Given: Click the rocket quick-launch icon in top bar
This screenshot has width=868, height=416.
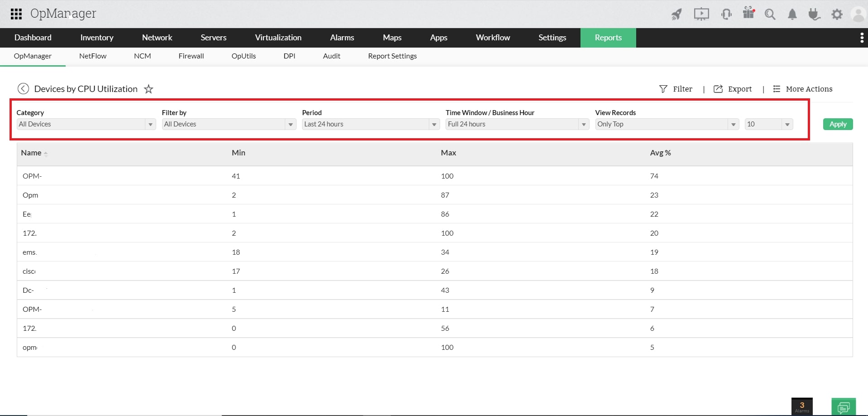Looking at the screenshot, I should point(676,14).
